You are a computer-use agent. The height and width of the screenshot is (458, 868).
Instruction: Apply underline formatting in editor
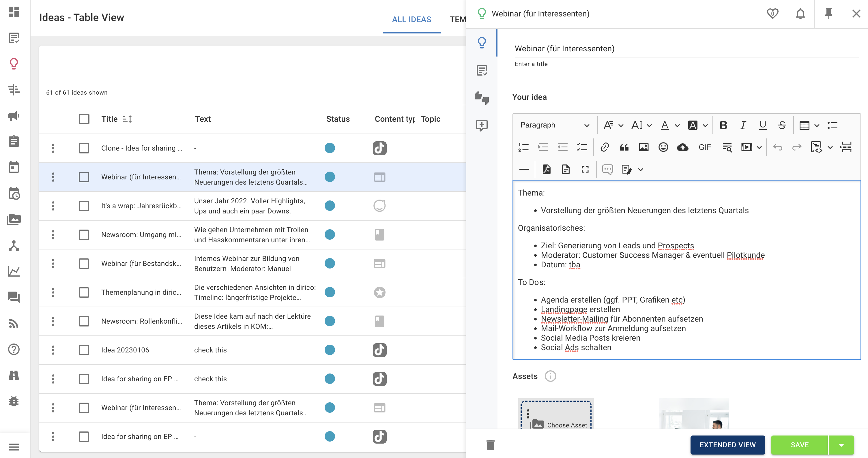coord(763,125)
